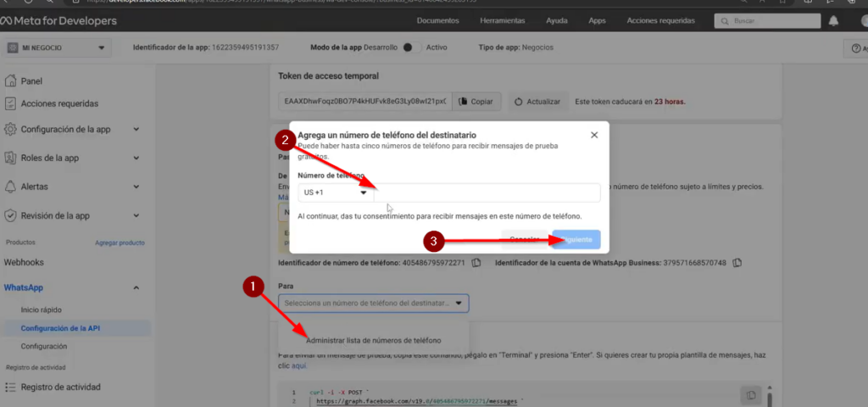The width and height of the screenshot is (868, 407).
Task: Click the Buscar search box
Action: 767,21
